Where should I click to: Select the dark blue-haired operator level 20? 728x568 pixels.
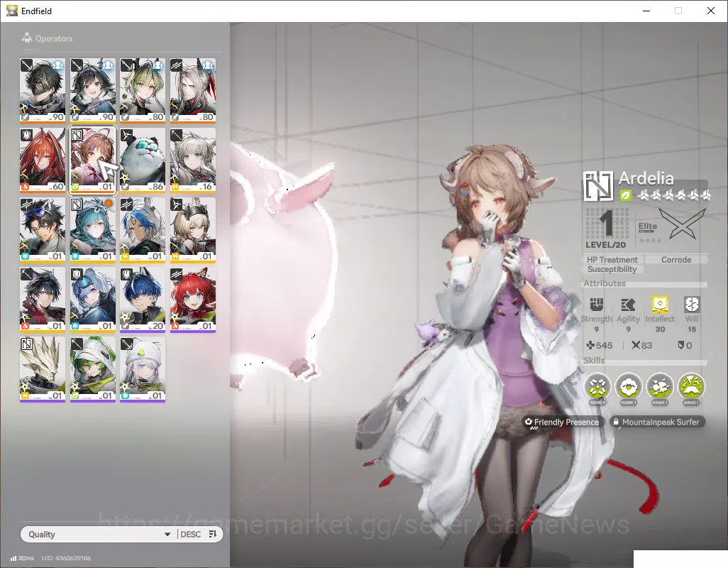point(143,300)
